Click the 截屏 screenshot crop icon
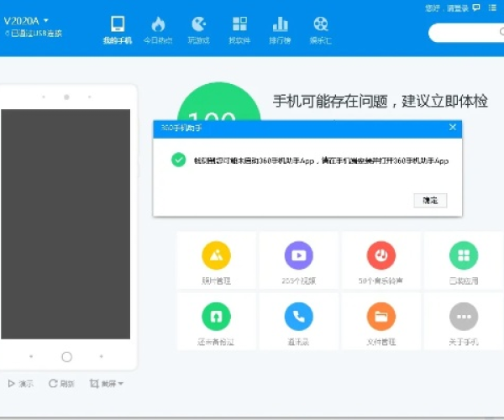Viewport: 504px width, 420px height. pos(94,383)
